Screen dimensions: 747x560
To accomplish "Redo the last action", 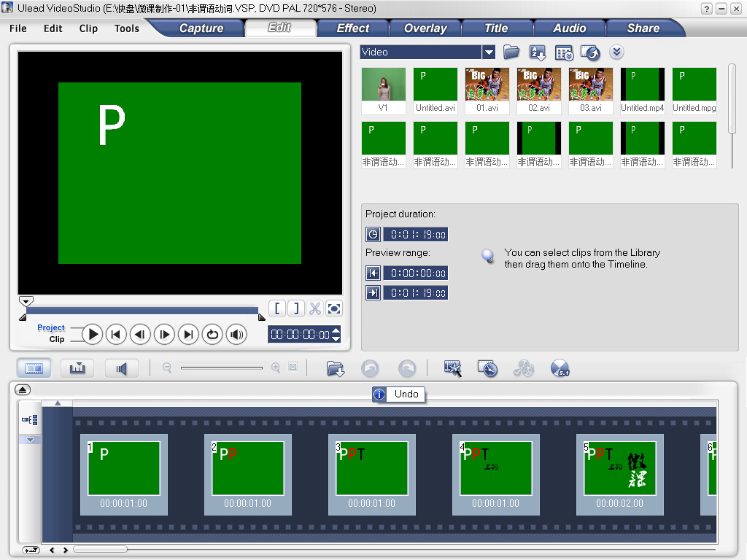I will tap(407, 368).
